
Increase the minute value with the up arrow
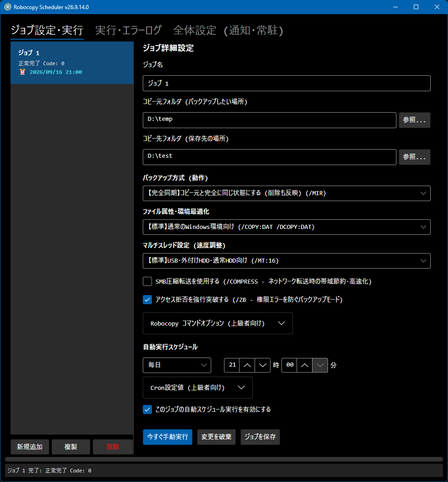coord(305,365)
